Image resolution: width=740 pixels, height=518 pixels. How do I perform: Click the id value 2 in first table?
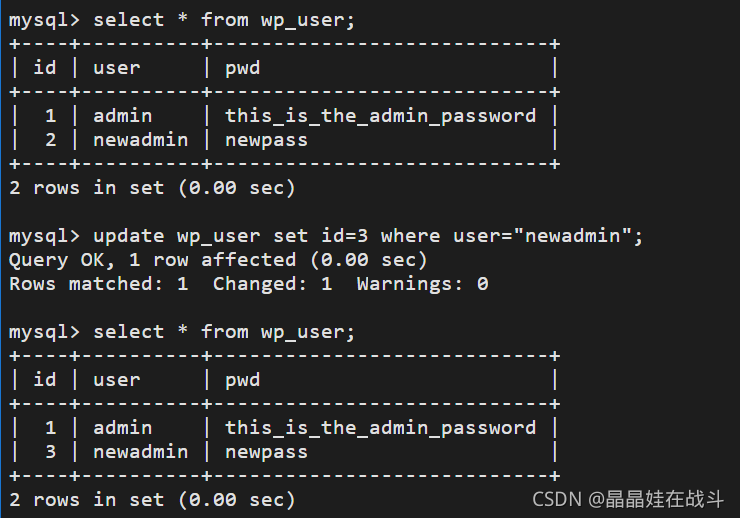[x=50, y=140]
